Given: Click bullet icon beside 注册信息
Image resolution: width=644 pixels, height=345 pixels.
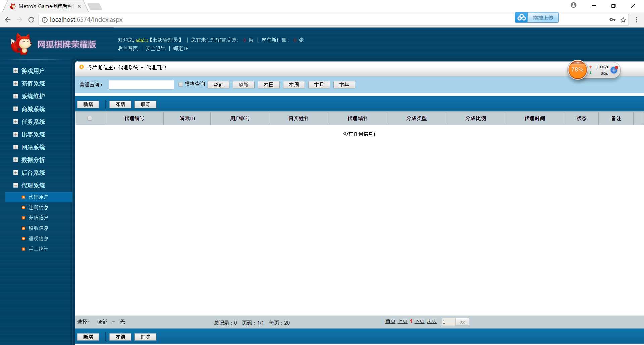Looking at the screenshot, I should (x=23, y=208).
